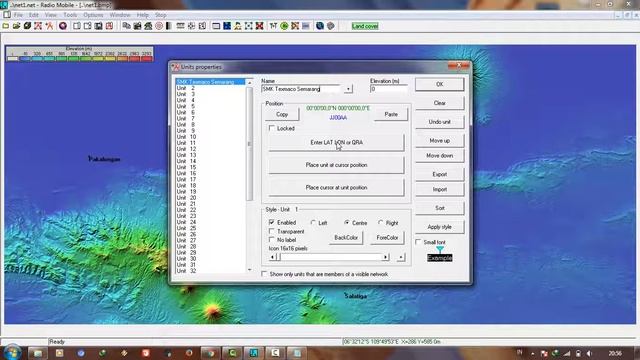Open Windows Explorer from the taskbar

tap(38, 353)
